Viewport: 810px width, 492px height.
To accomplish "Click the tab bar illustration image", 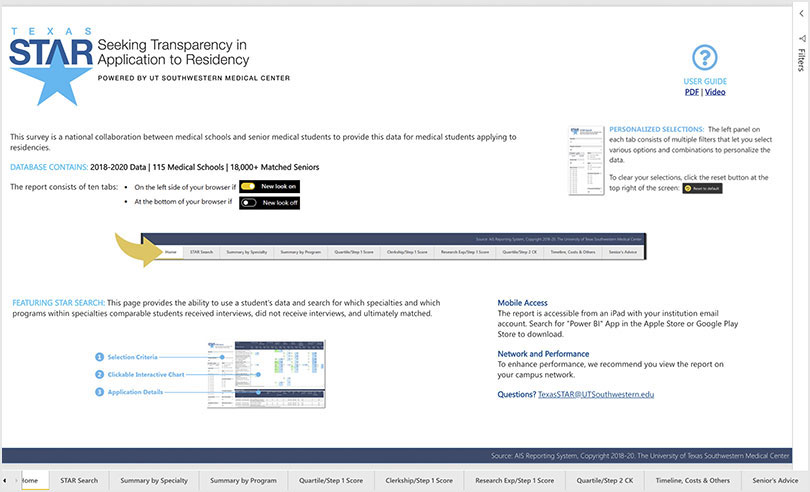I will pyautogui.click(x=394, y=247).
